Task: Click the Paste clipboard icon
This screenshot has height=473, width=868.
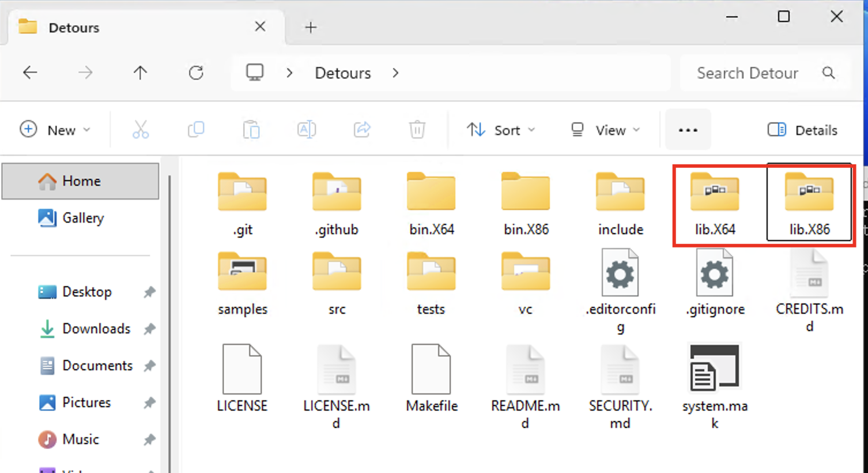Action: [x=251, y=130]
